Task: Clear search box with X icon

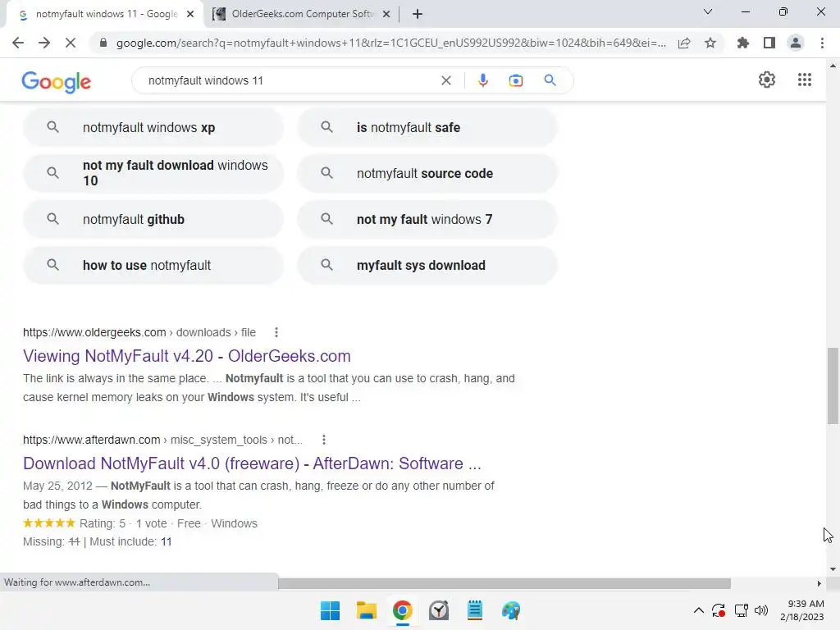Action: (445, 80)
